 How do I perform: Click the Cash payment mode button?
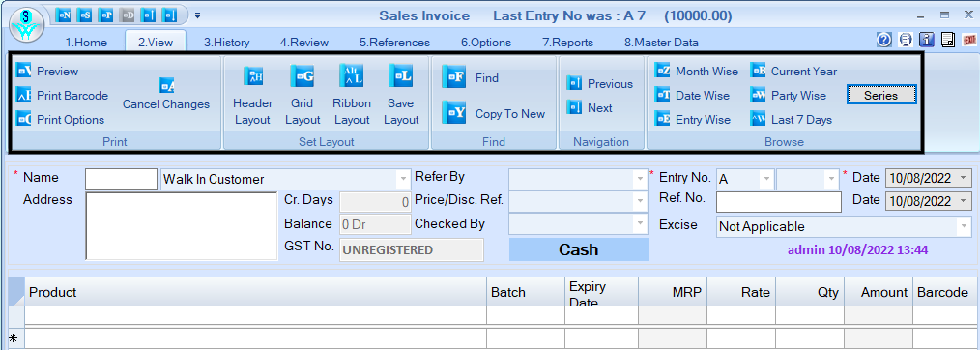point(579,249)
